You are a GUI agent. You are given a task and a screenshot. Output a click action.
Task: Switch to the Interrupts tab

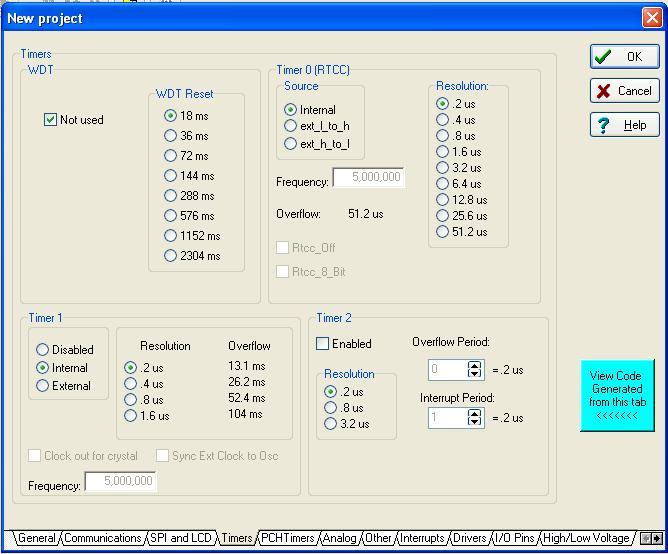pos(422,538)
